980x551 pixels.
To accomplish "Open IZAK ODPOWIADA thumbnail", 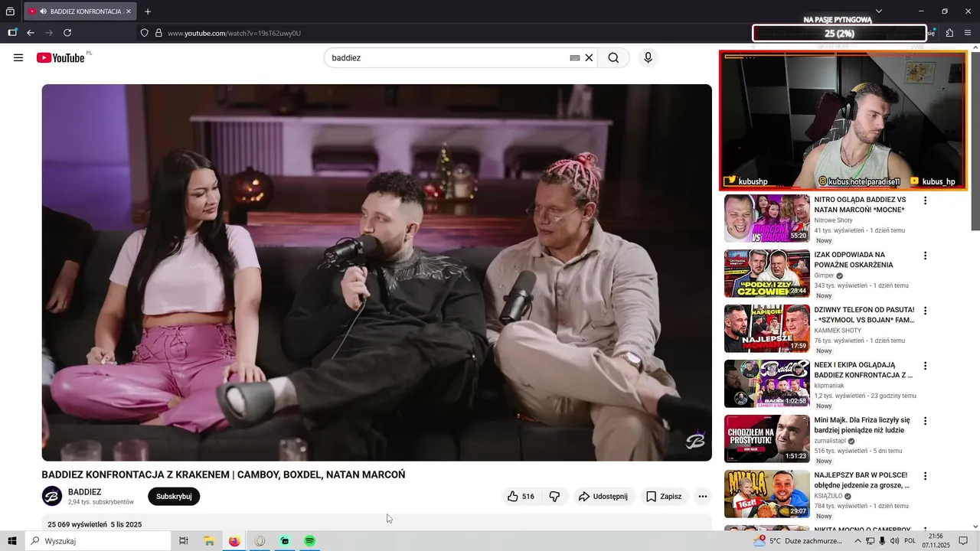I will click(x=767, y=273).
